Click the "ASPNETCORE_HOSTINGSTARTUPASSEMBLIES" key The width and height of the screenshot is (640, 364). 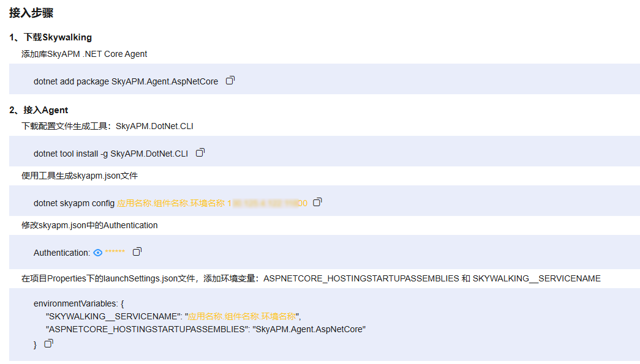coord(148,329)
